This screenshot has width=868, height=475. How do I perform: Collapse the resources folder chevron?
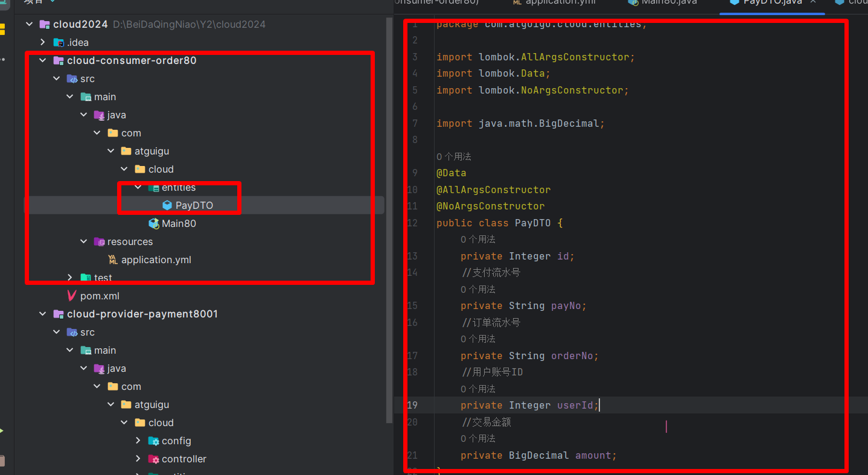point(84,241)
